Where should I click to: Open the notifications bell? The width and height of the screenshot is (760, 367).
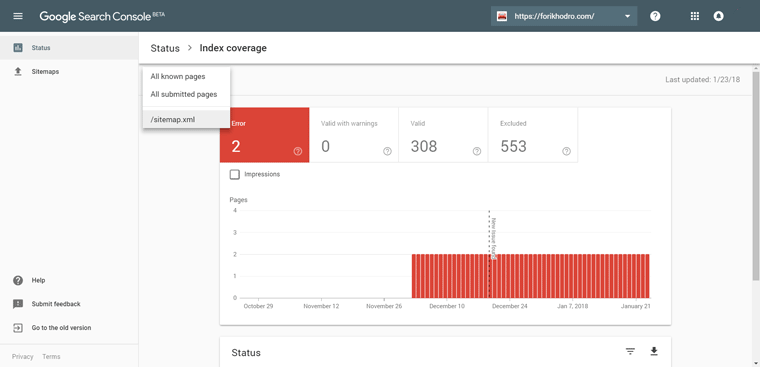click(718, 16)
